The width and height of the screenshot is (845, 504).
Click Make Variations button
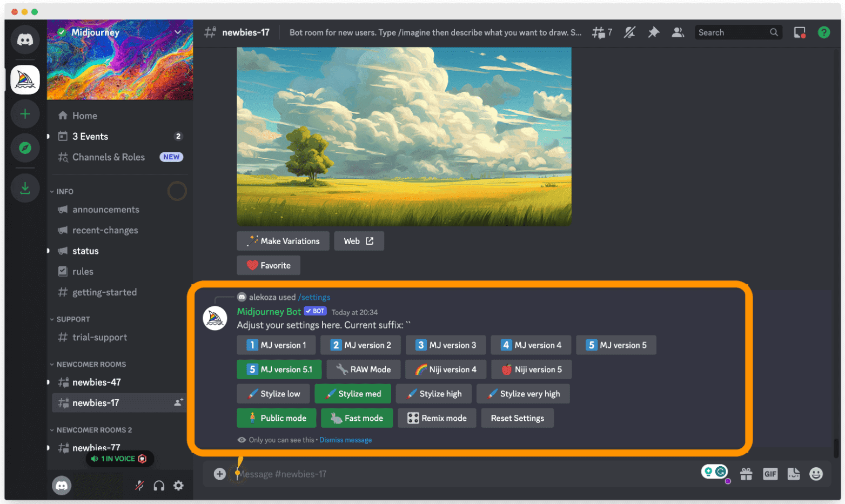click(283, 241)
